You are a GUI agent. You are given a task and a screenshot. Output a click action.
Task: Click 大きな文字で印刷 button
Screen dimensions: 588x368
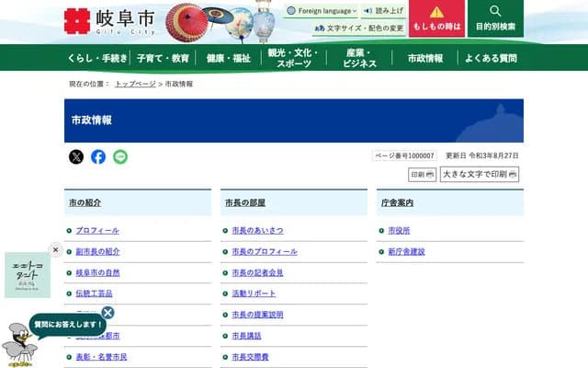[x=480, y=174]
